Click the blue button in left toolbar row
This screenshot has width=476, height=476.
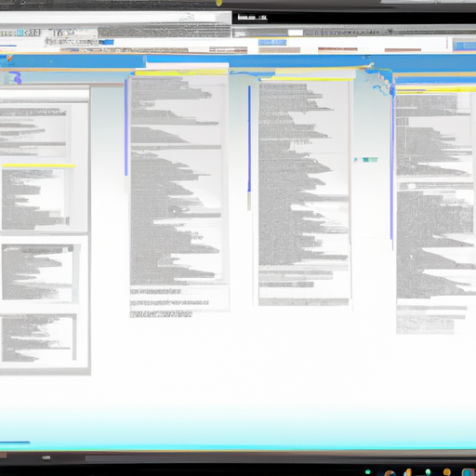(106, 42)
